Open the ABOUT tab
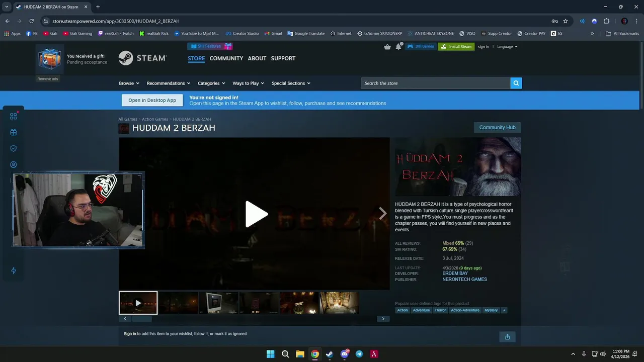644x362 pixels. coord(257,58)
